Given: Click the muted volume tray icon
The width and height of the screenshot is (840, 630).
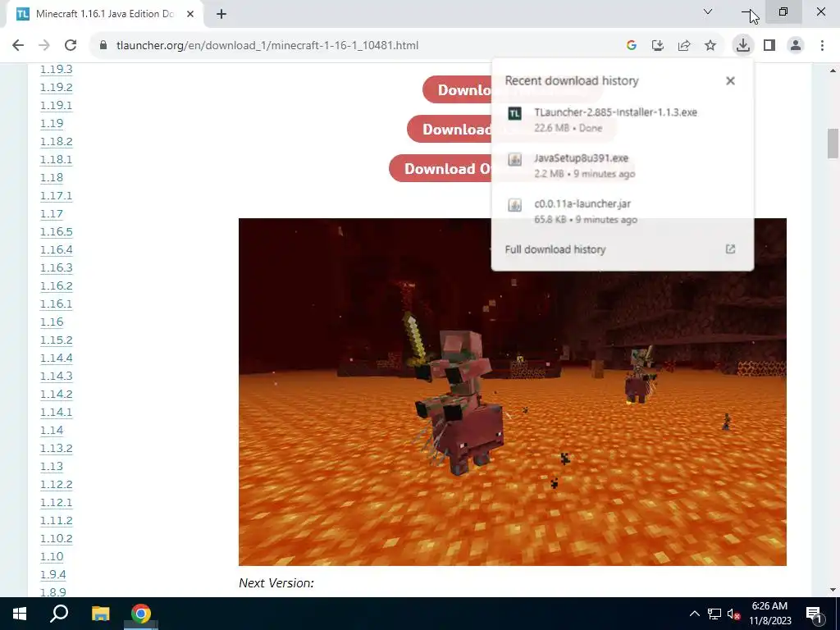Looking at the screenshot, I should click(x=733, y=614).
